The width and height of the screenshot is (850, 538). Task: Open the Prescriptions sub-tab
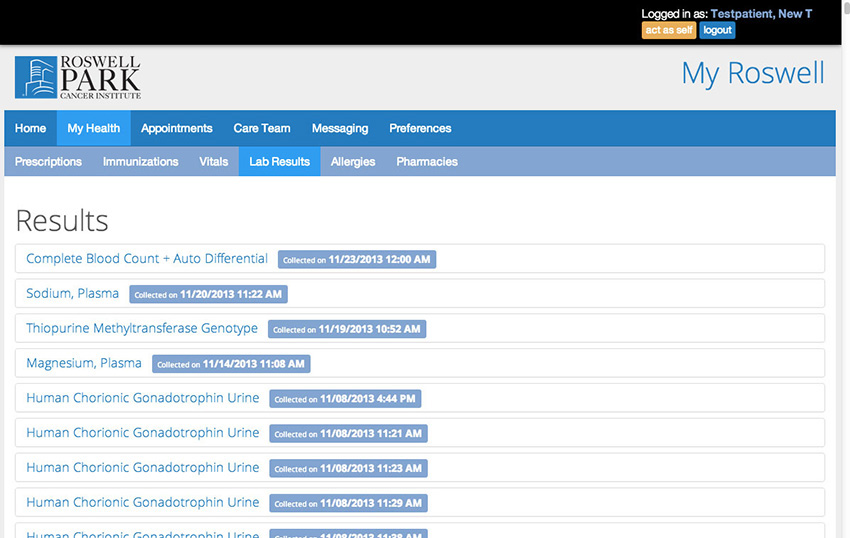coord(48,162)
